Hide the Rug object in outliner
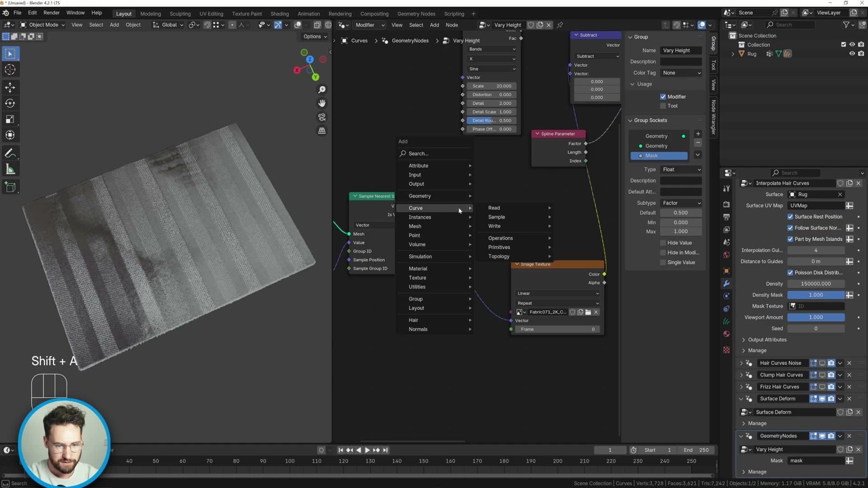This screenshot has width=868, height=488. [852, 54]
